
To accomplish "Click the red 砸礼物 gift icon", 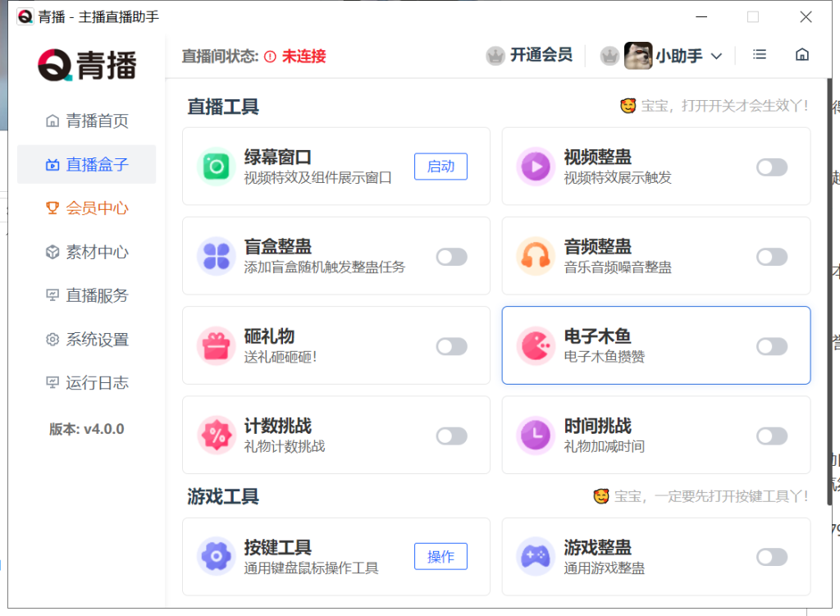I will [217, 346].
